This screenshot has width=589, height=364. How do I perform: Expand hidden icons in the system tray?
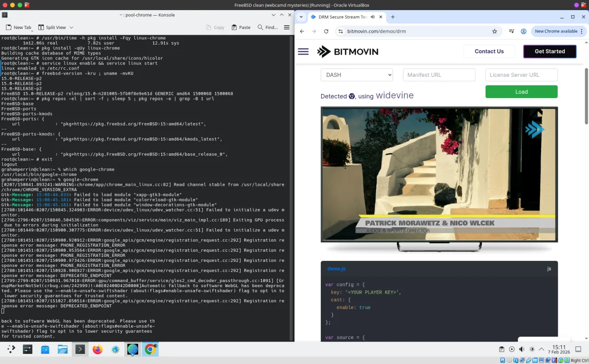coord(541,349)
